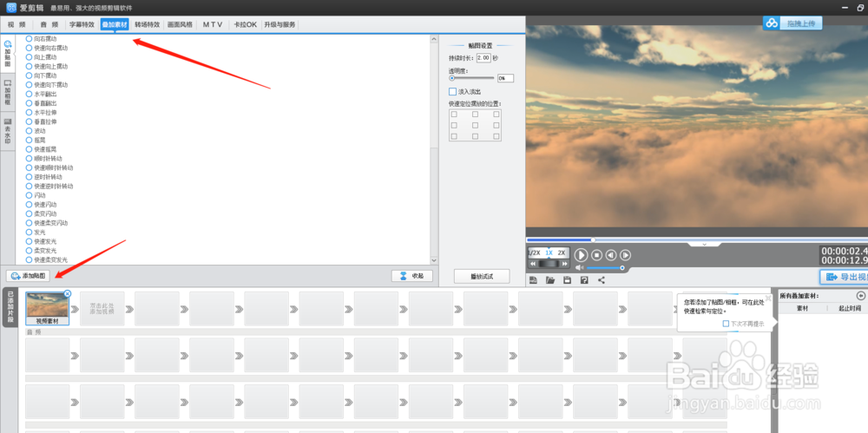Step to the previous frame
Screen dimensions: 868x433
(x=611, y=255)
